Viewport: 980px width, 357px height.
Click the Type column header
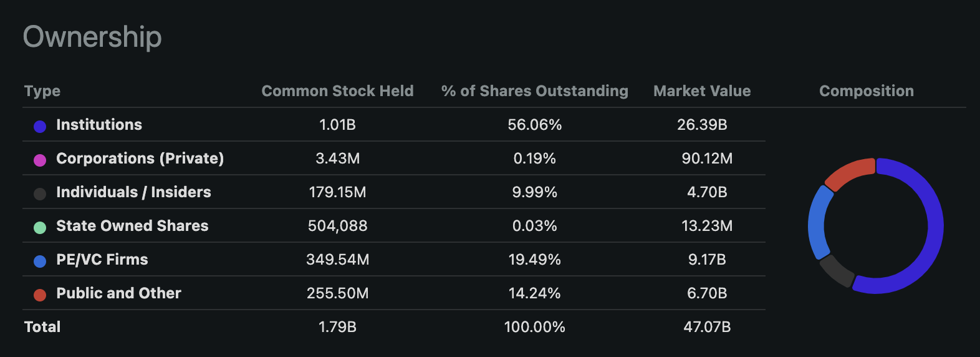pyautogui.click(x=42, y=91)
